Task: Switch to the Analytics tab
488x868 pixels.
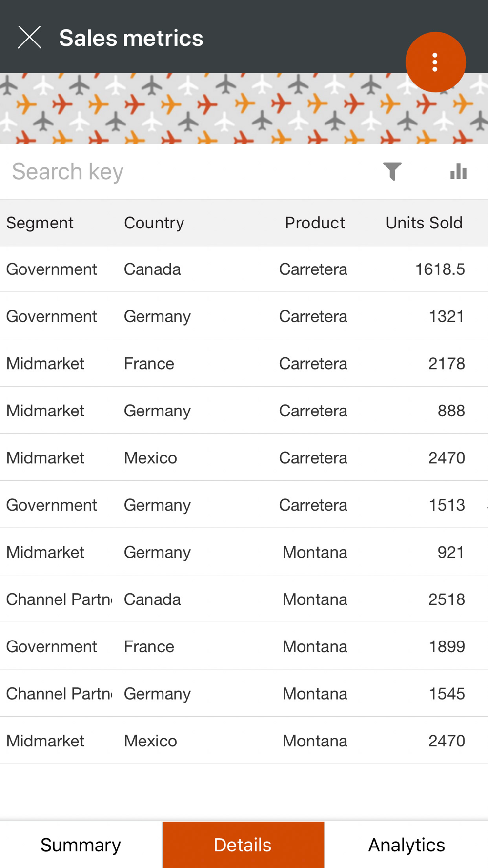Action: pos(407,845)
